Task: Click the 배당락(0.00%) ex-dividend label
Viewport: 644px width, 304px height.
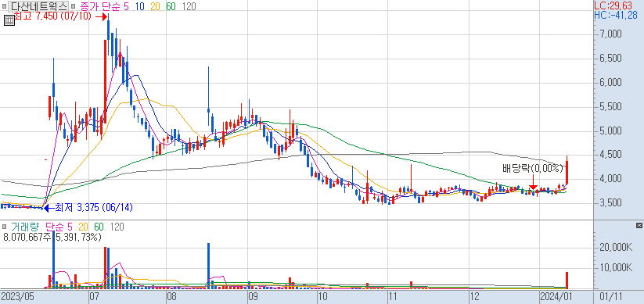Action: 532,168
